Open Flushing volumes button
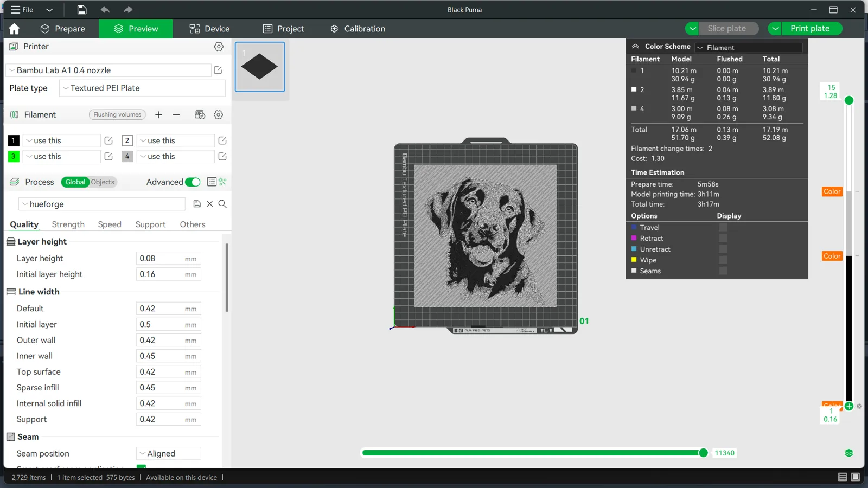The width and height of the screenshot is (868, 488). pos(117,114)
